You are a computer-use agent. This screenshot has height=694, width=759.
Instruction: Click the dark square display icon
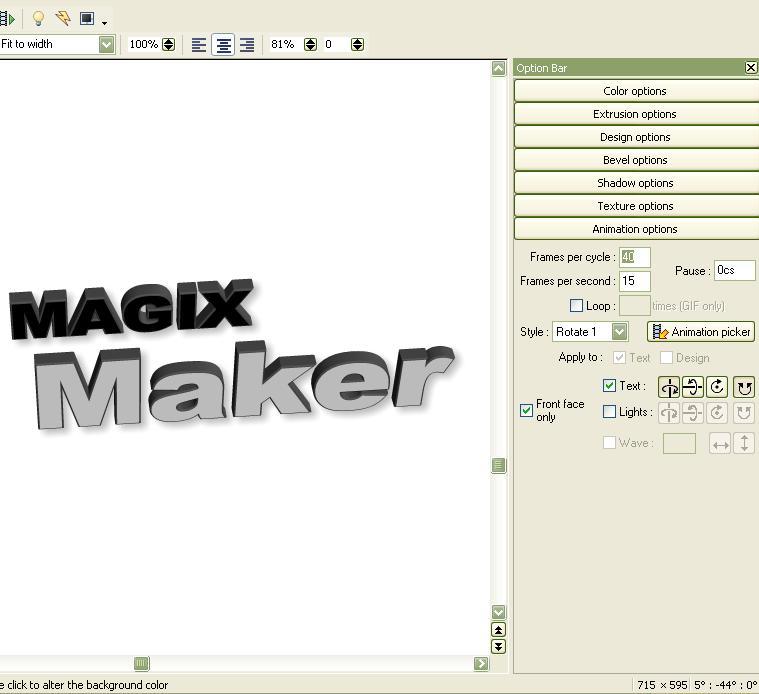[x=87, y=19]
